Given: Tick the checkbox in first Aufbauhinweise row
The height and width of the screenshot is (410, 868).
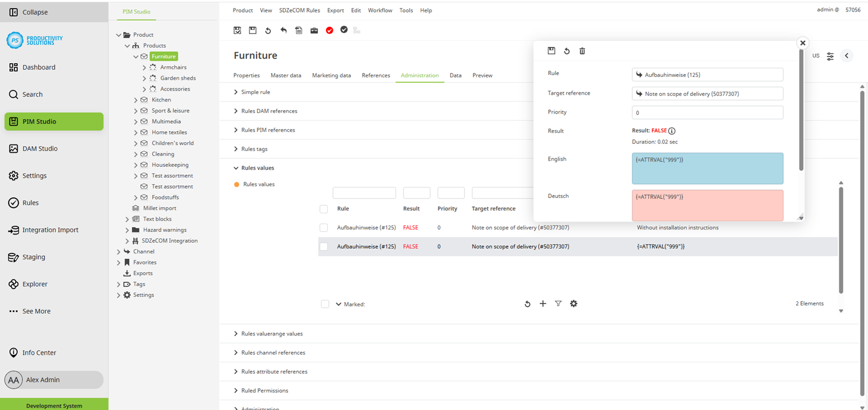Looking at the screenshot, I should click(324, 228).
